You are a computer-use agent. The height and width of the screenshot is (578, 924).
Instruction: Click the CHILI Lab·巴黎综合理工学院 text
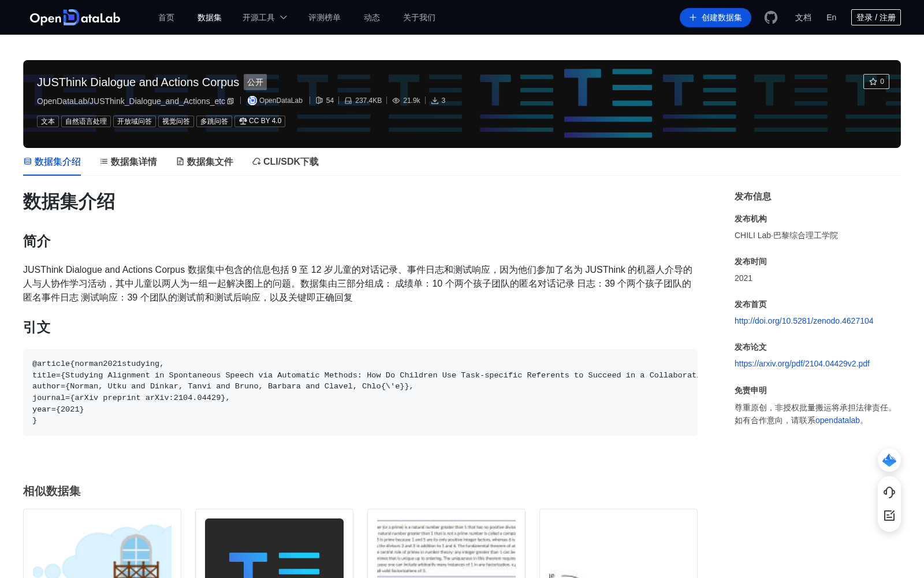click(x=786, y=235)
